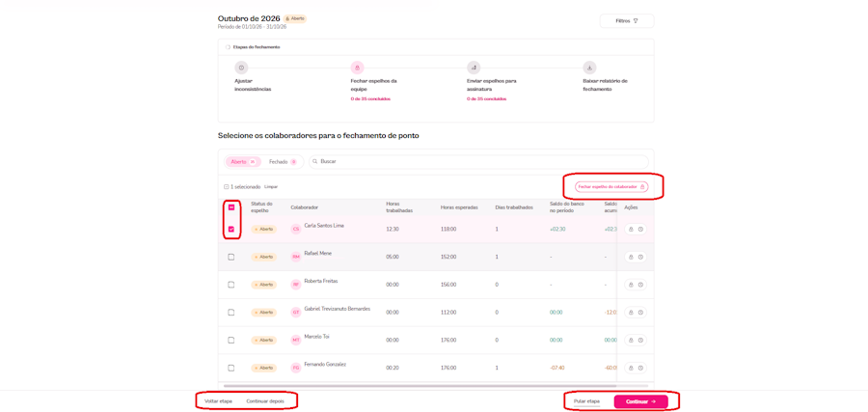Uncheck Carla Santos Lima's checkbox
The image size is (868, 412).
coord(231,230)
